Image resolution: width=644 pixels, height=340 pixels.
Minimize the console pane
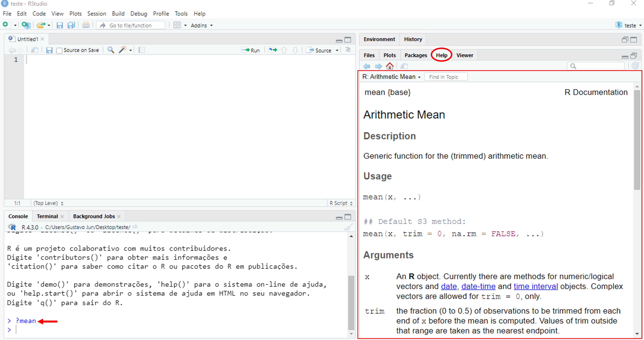pyautogui.click(x=339, y=218)
